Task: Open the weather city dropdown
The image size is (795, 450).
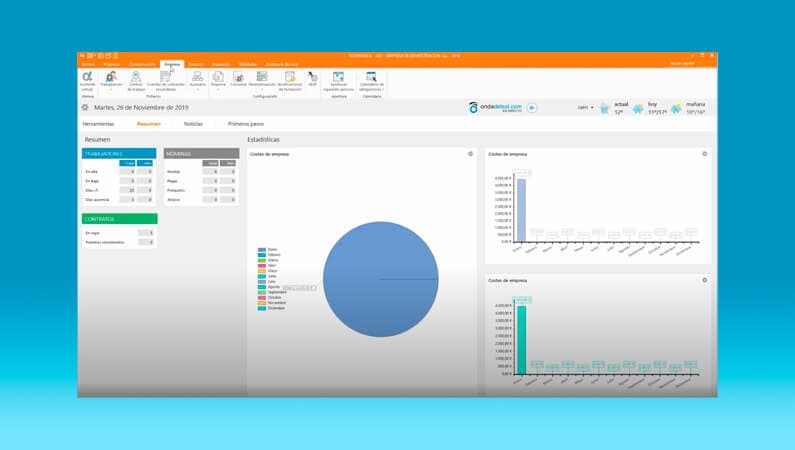Action: (586, 107)
